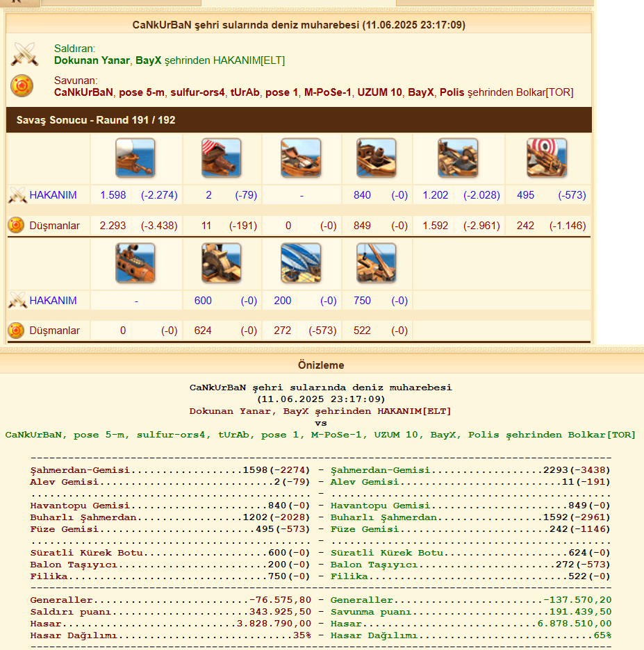Click enemy tender count 522

[362, 331]
